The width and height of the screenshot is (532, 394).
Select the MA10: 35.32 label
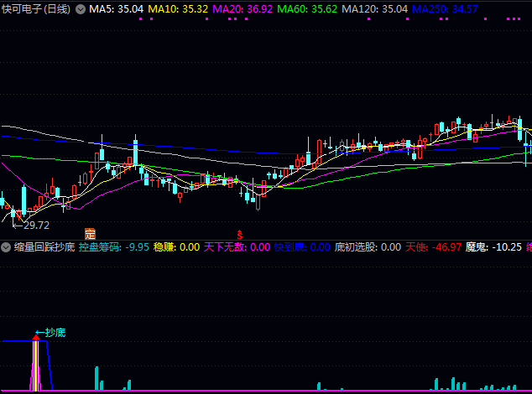178,9
